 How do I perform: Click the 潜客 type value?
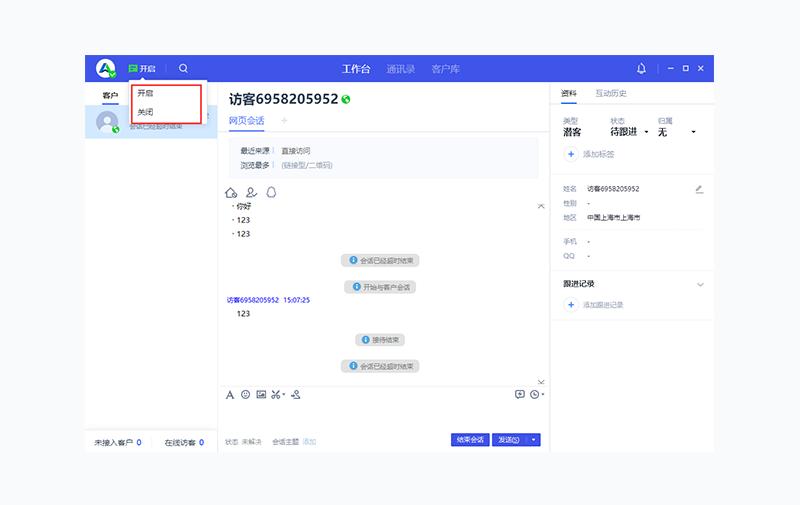tap(572, 132)
